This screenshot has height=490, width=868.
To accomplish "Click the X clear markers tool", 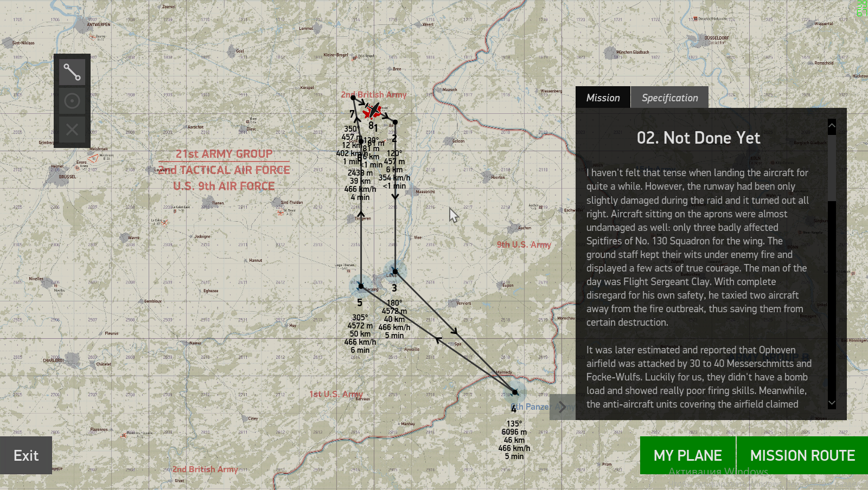I will (x=72, y=130).
